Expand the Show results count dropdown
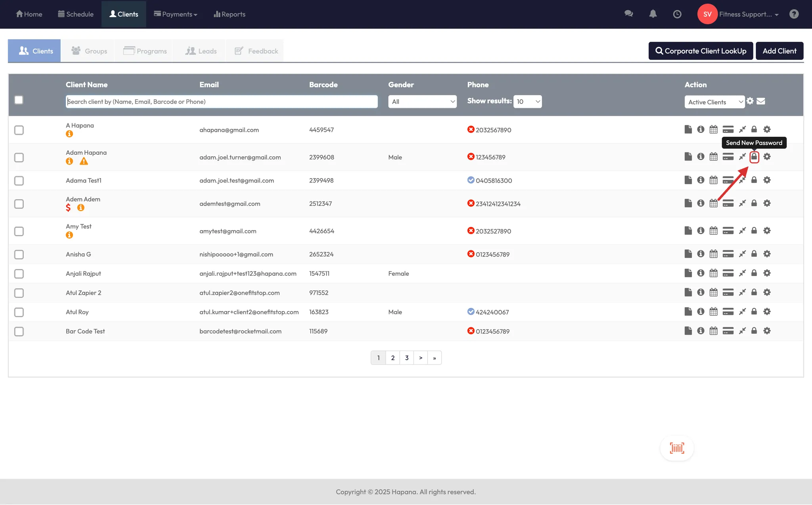 (527, 102)
